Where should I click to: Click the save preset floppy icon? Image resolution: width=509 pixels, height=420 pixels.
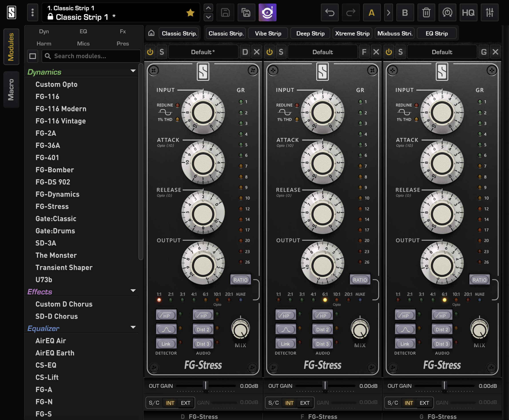(x=225, y=13)
